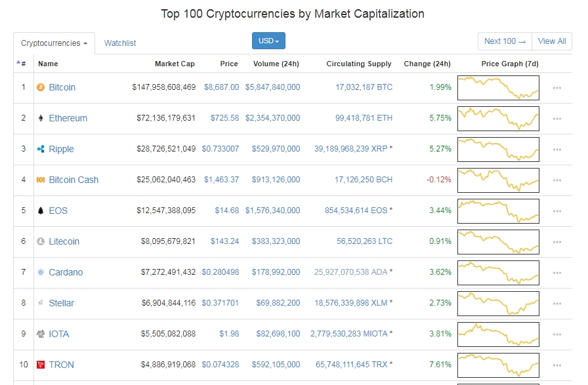Open the Ethereum name link
This screenshot has width=588, height=385.
pyautogui.click(x=68, y=118)
